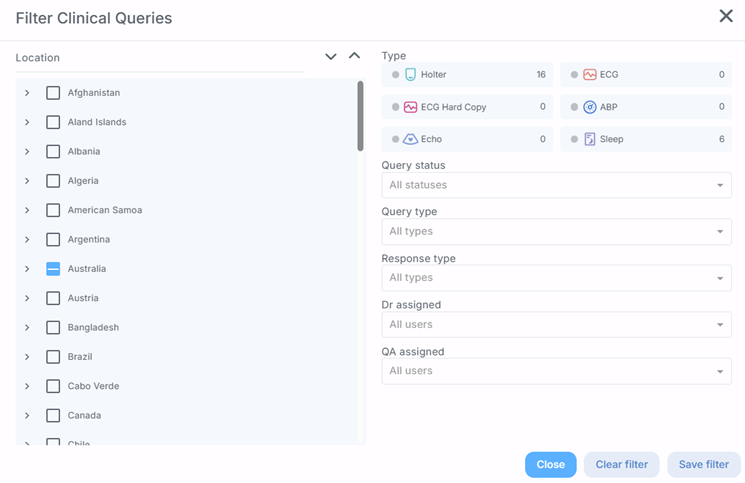Screen dimensions: 745x483
Task: Click the ECG Hard Copy icon
Action: pyautogui.click(x=411, y=107)
